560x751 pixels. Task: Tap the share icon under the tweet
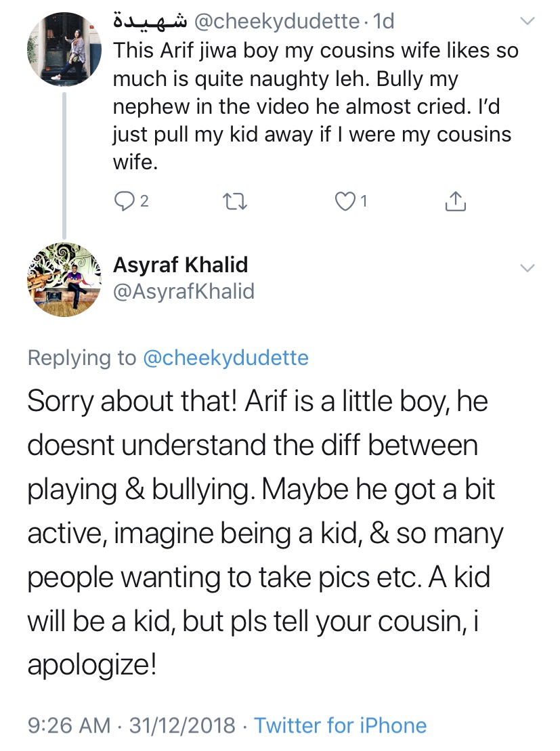click(x=456, y=200)
